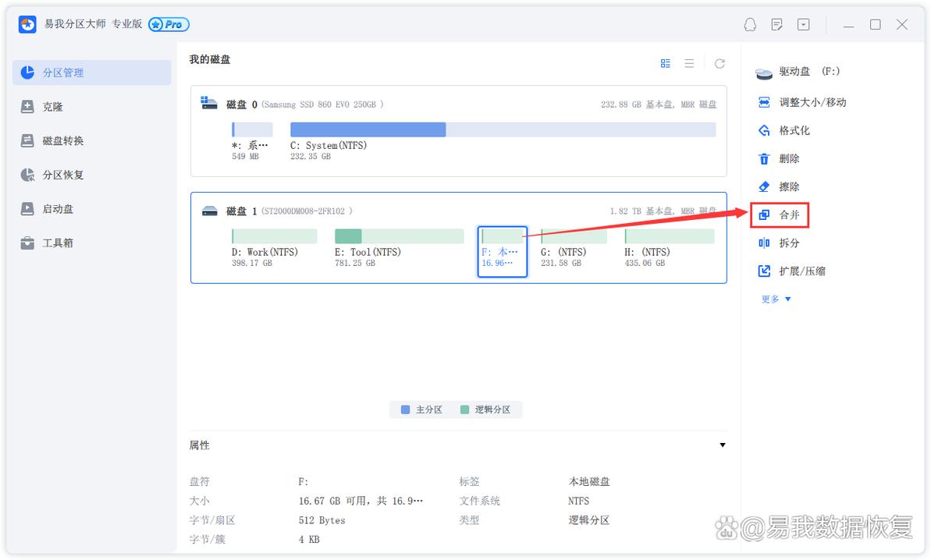Click 格式化 to format the partition
This screenshot has height=560, width=931.
pos(794,131)
